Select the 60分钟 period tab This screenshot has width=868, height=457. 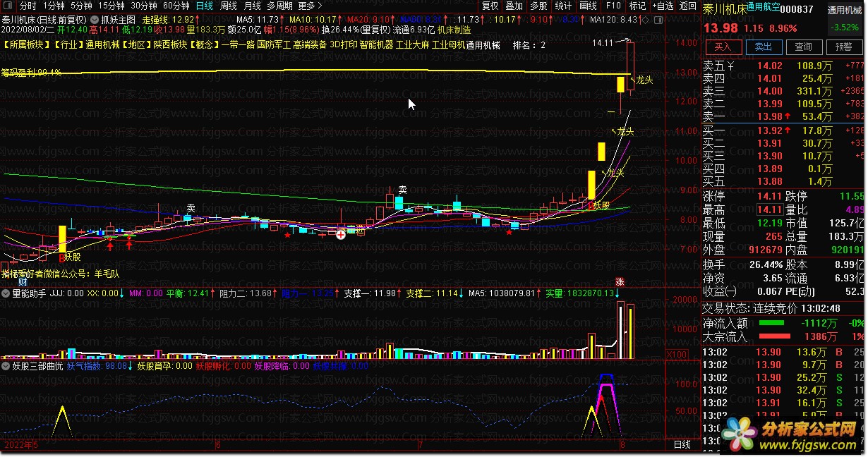click(176, 6)
